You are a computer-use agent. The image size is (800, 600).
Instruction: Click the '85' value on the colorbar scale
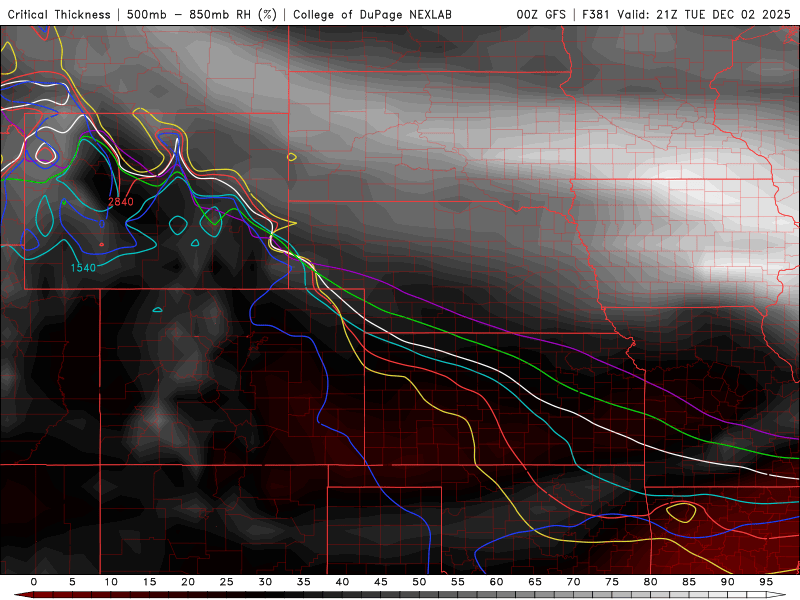pyautogui.click(x=689, y=582)
